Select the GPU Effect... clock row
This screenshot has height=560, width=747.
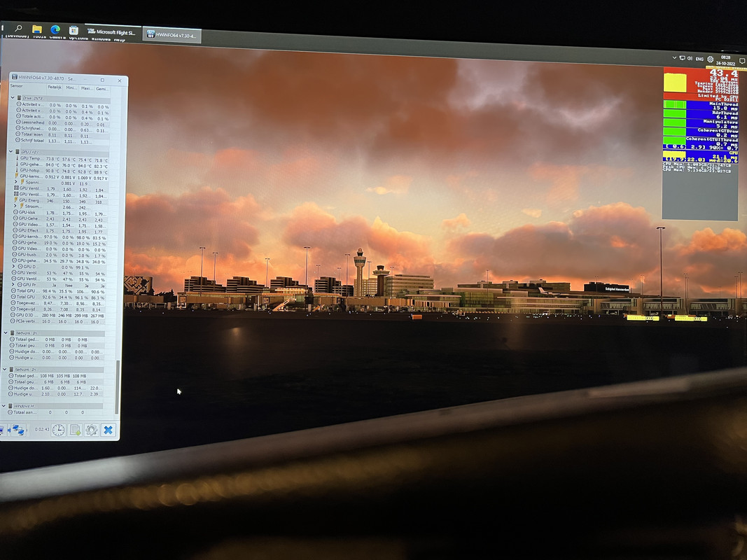[59, 231]
